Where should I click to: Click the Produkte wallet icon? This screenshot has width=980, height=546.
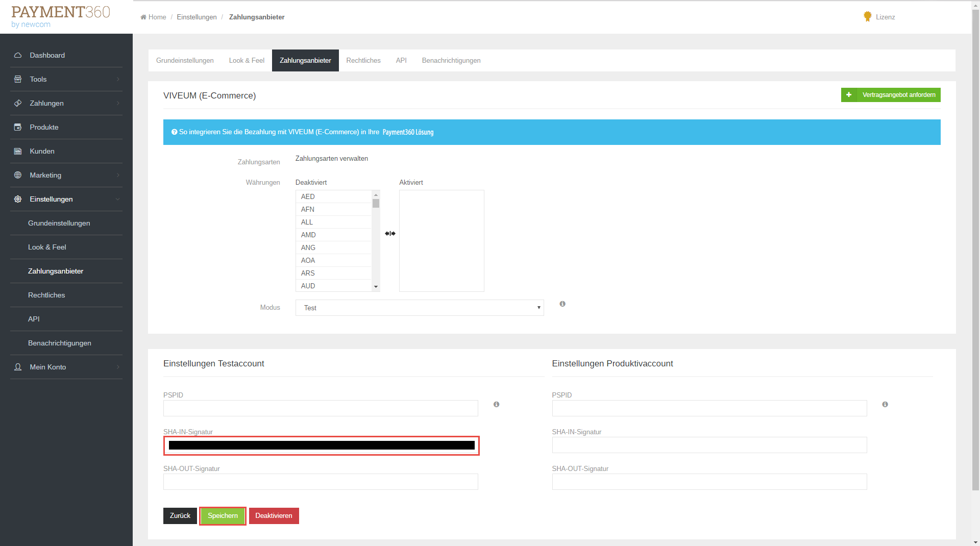(18, 127)
